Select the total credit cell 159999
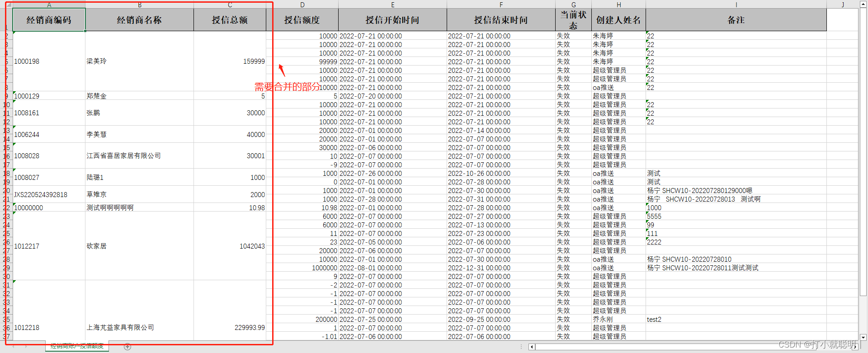Image resolution: width=868 pixels, height=353 pixels. pos(230,61)
